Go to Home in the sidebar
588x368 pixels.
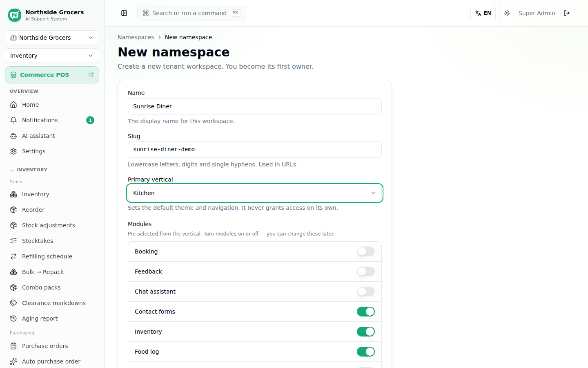point(52,105)
